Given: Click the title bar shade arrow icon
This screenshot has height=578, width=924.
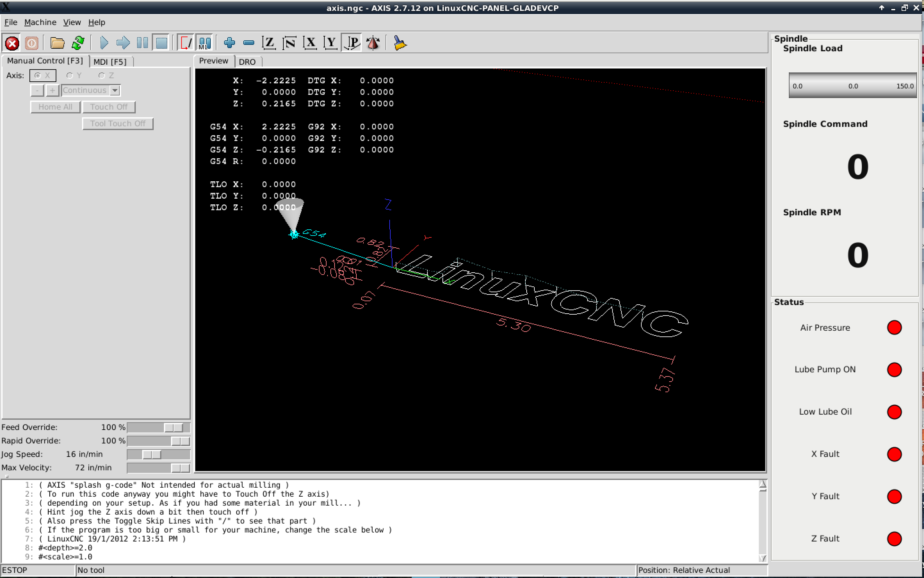Looking at the screenshot, I should (882, 8).
